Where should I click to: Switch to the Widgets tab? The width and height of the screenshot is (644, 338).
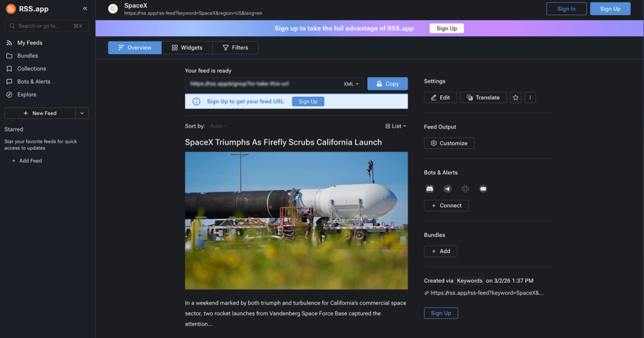[187, 48]
